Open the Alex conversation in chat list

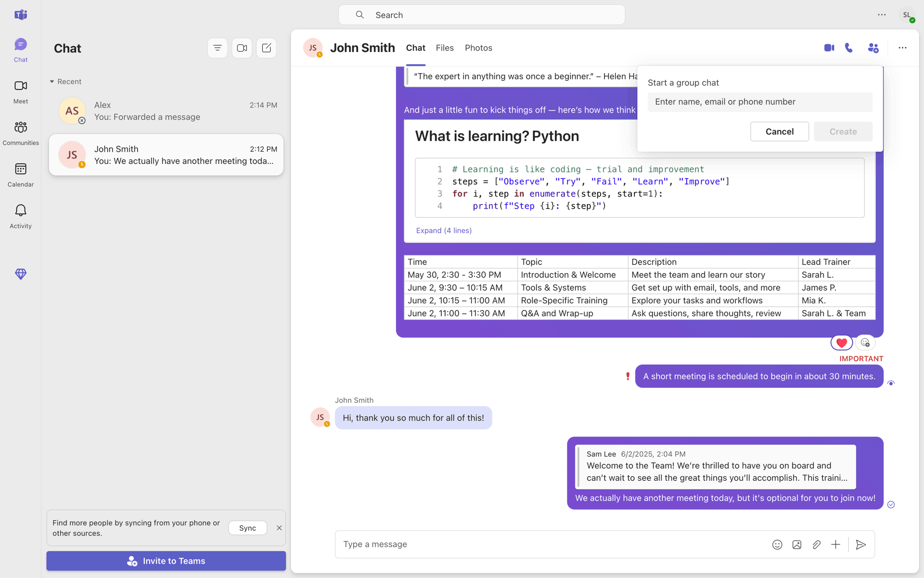[x=166, y=111]
